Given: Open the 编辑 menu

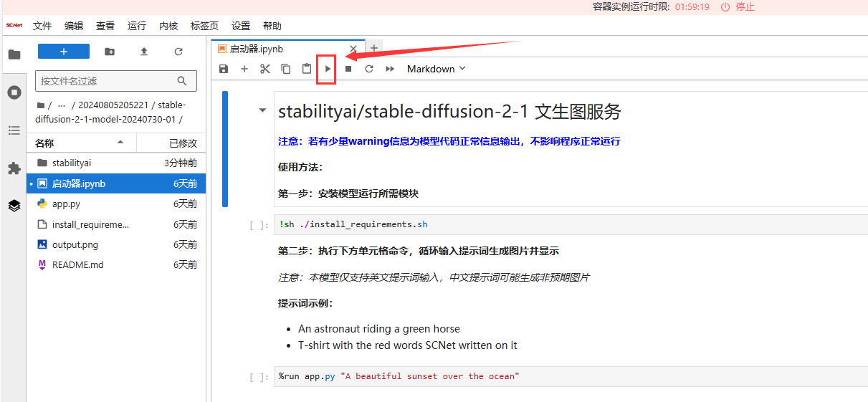Looking at the screenshot, I should (74, 26).
